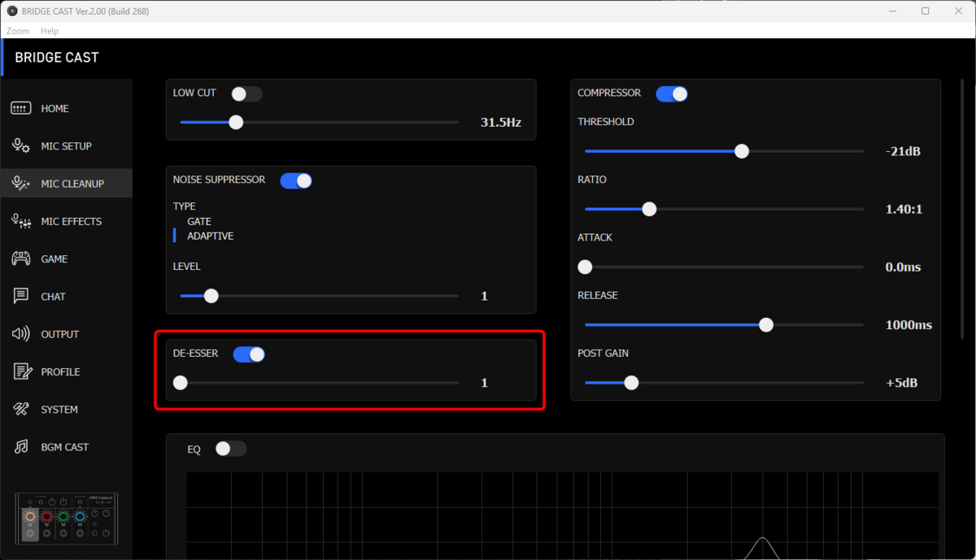The height and width of the screenshot is (560, 976).
Task: Click the POST GAIN slider handle
Action: (631, 383)
